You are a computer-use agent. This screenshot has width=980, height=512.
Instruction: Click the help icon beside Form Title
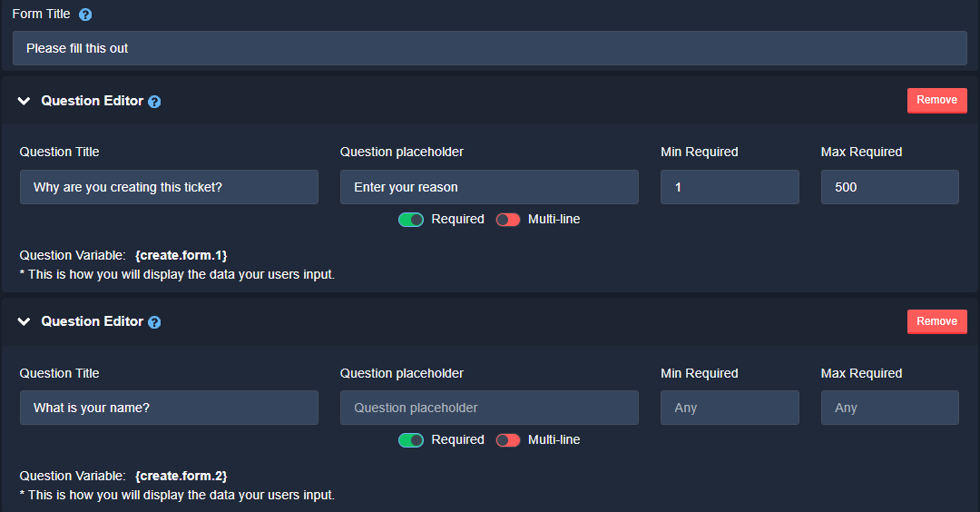pyautogui.click(x=85, y=15)
